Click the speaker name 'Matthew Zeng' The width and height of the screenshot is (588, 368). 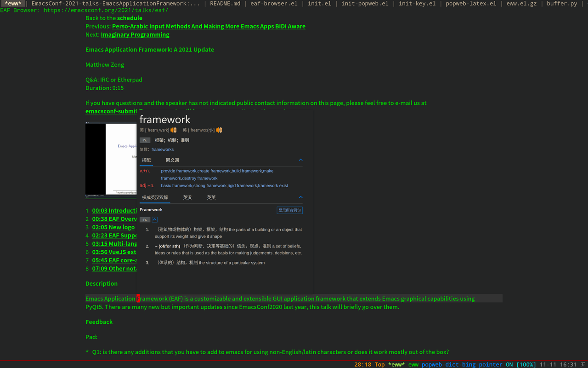105,65
